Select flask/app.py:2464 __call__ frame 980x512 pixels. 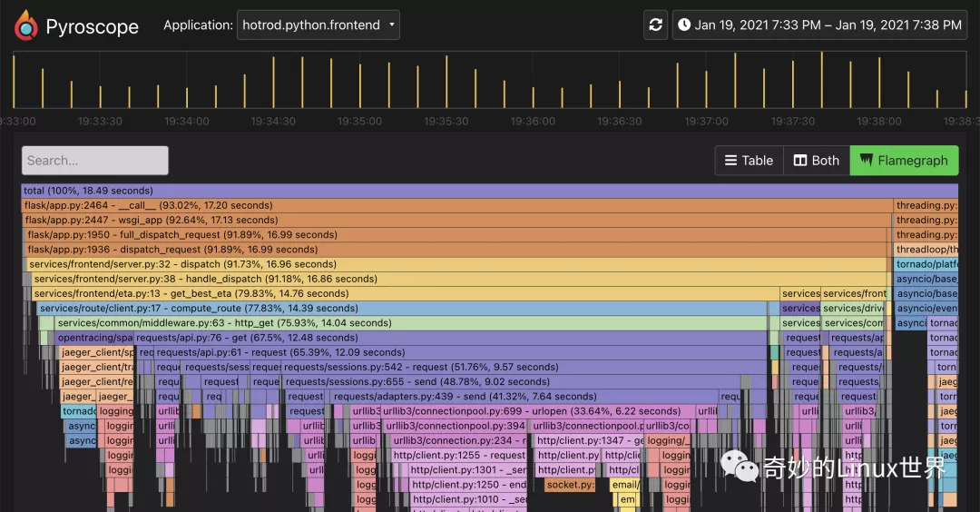pyautogui.click(x=456, y=205)
